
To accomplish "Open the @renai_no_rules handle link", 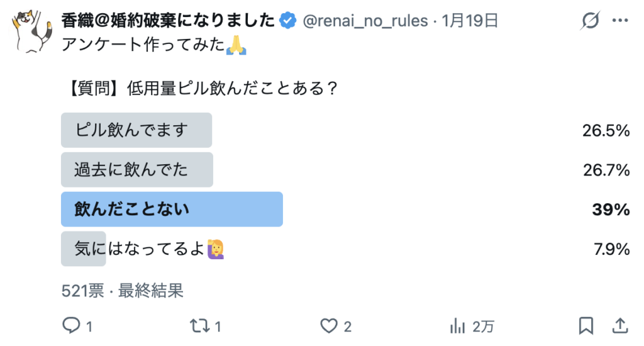I will pyautogui.click(x=365, y=21).
